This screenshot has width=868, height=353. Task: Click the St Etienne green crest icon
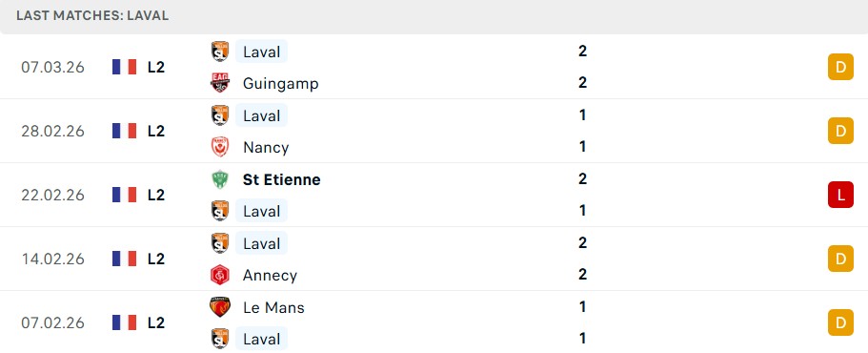pyautogui.click(x=220, y=179)
